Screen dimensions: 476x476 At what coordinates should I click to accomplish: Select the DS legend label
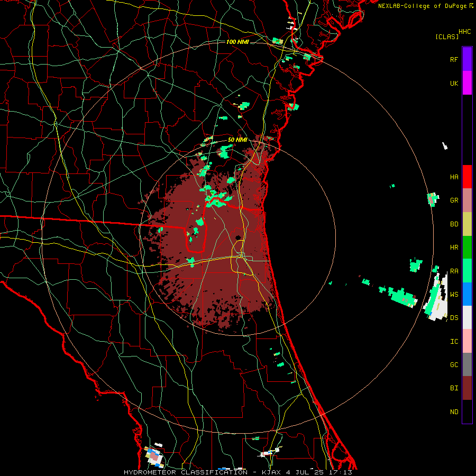pyautogui.click(x=454, y=318)
